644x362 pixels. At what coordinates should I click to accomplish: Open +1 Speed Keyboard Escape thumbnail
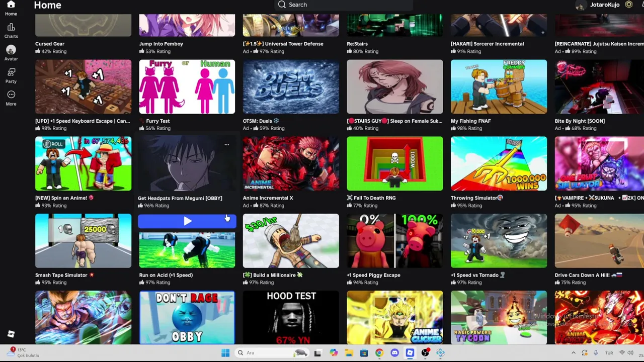point(83,87)
